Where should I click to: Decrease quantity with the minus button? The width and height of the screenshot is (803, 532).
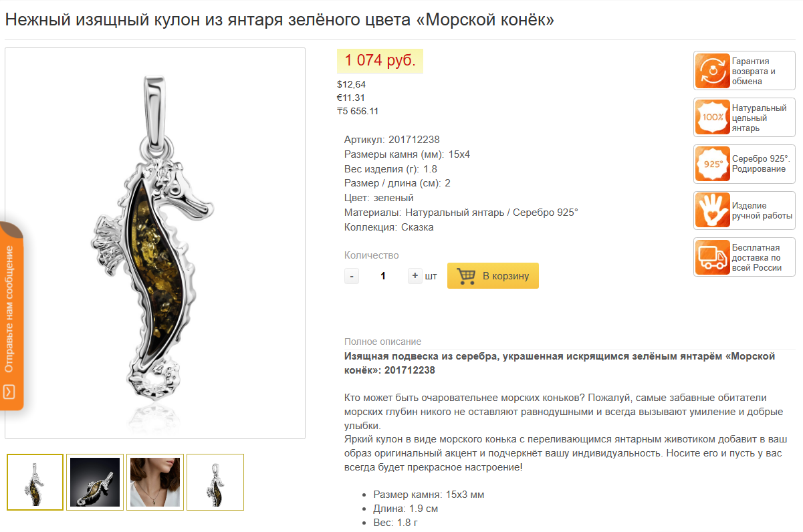352,276
